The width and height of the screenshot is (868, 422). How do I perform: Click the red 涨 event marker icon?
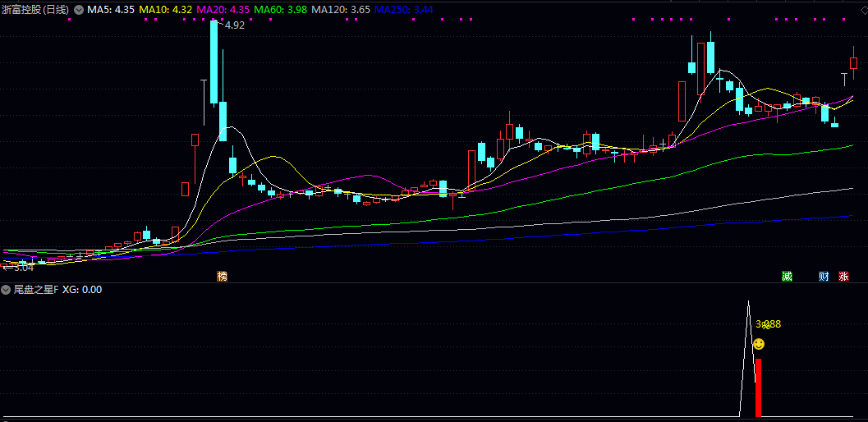843,276
